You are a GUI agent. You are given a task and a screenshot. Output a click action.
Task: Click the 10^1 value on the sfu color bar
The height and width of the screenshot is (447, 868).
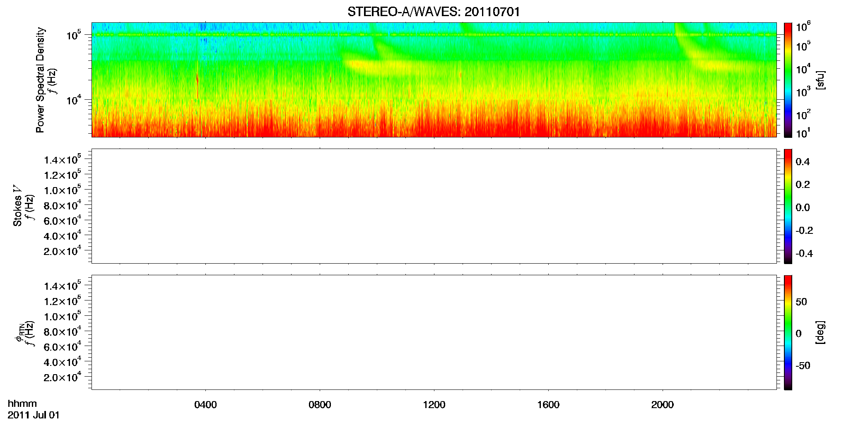click(x=803, y=133)
